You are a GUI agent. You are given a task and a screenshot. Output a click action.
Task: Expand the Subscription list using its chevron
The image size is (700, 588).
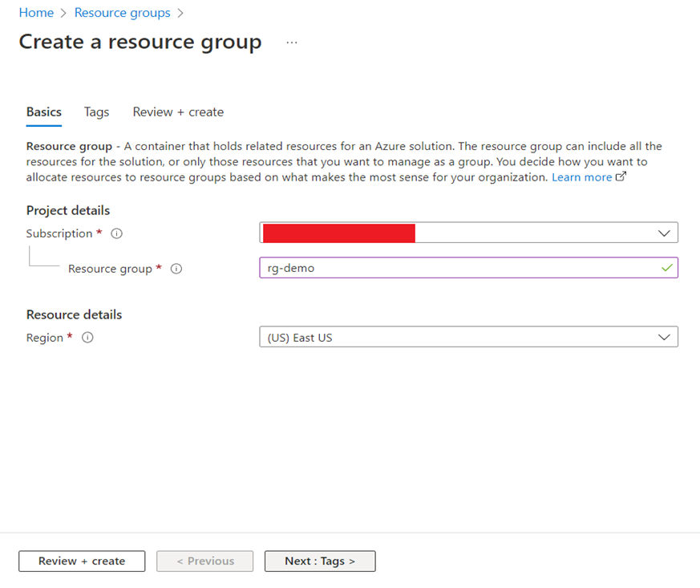coord(664,232)
